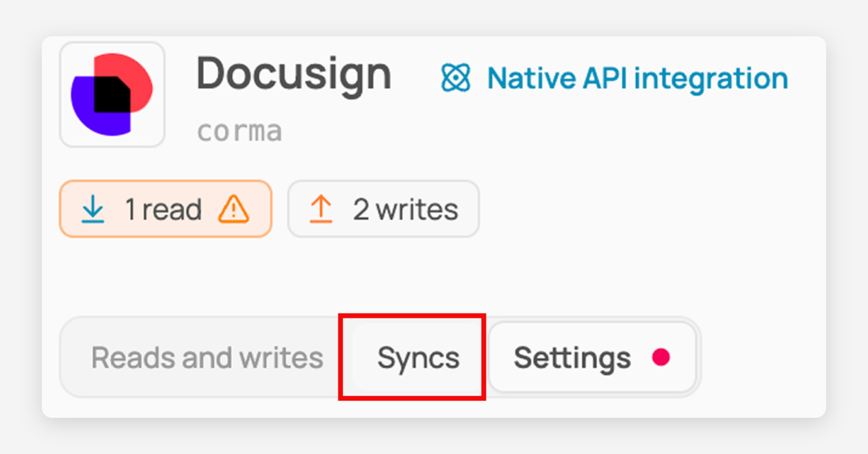
Task: Select the 1 read badge
Action: 166,209
